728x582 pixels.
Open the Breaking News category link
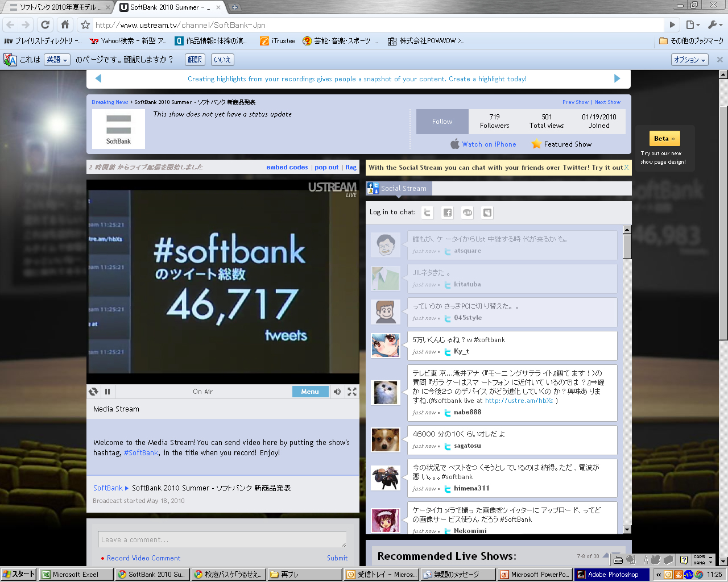tap(110, 102)
